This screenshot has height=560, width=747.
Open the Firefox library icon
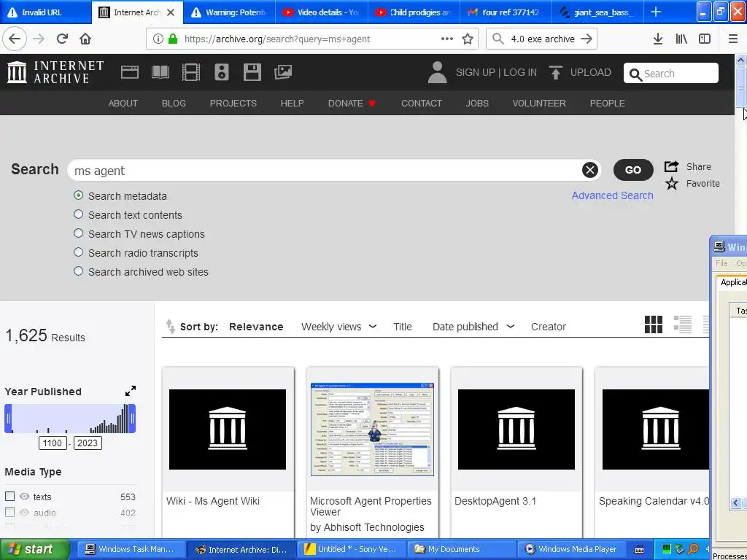681,39
